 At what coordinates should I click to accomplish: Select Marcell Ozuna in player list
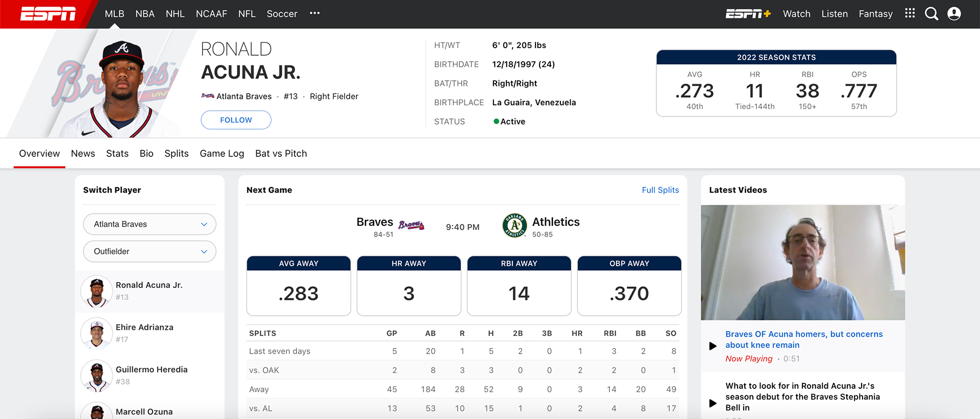[144, 411]
